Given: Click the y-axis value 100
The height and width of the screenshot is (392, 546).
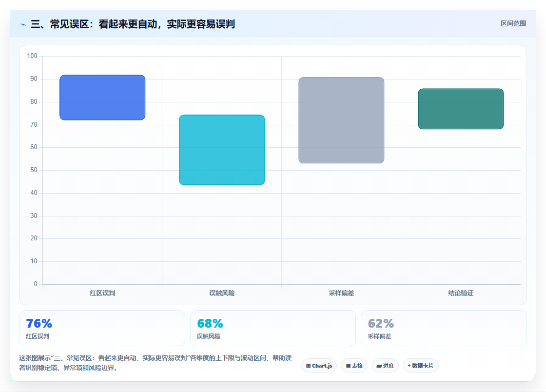Looking at the screenshot, I should [32, 56].
